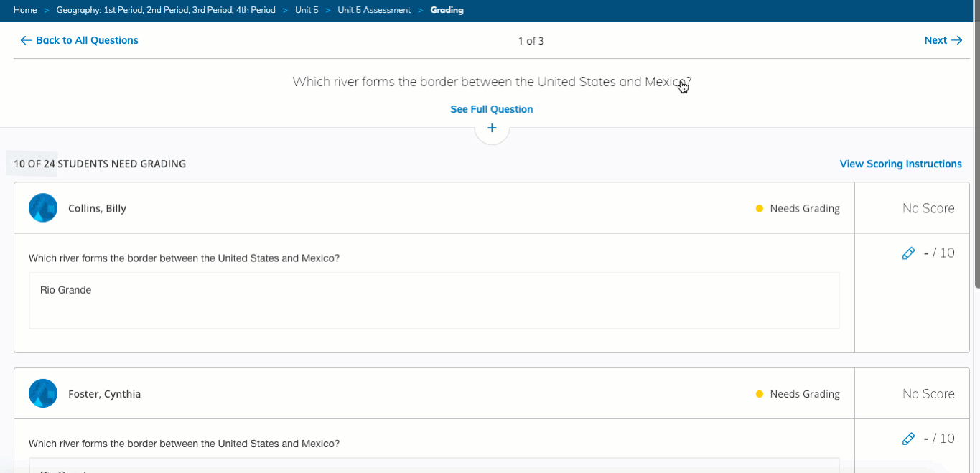The height and width of the screenshot is (473, 980).
Task: Click the page vertical scrollbar
Action: [x=976, y=144]
